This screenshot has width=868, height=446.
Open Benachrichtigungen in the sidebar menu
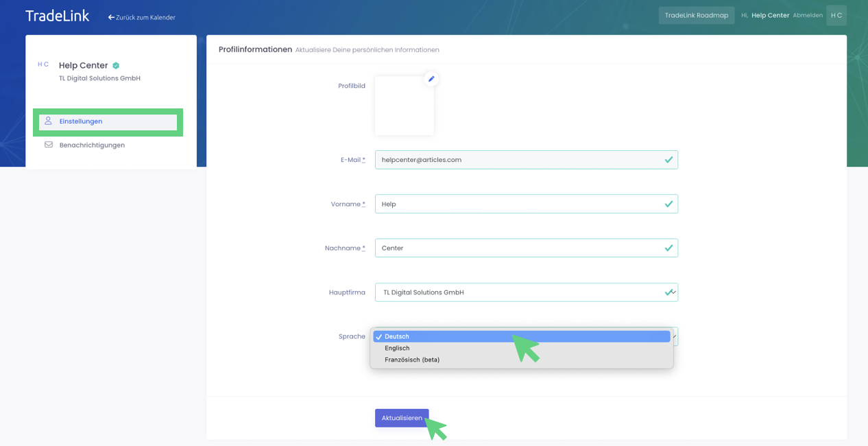tap(92, 145)
